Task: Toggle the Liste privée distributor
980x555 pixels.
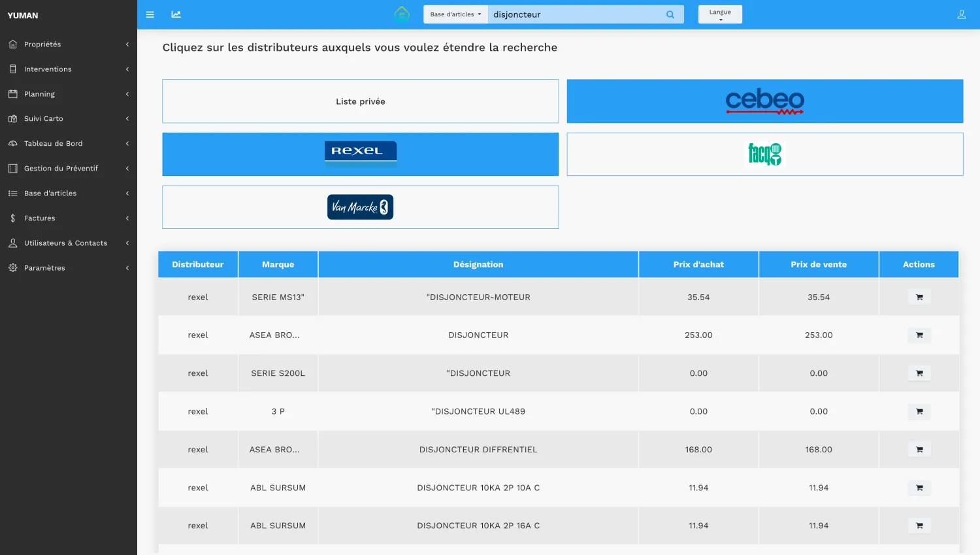Action: (361, 101)
